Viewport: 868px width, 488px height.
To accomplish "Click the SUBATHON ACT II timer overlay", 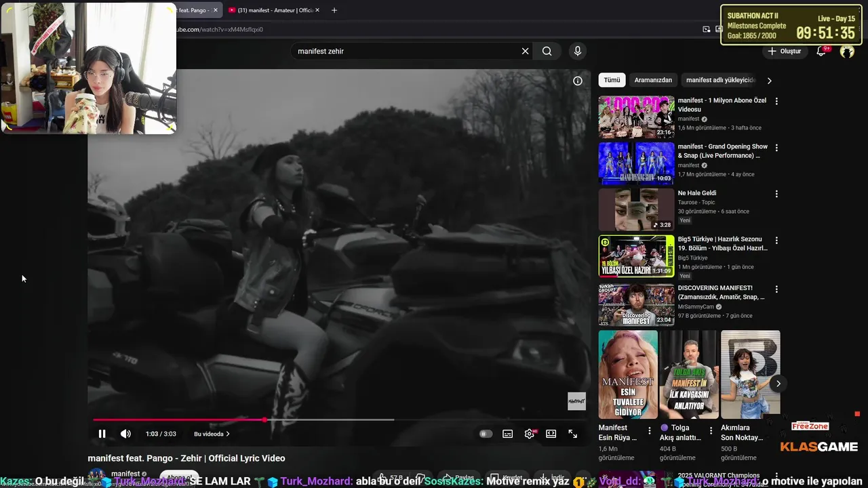I will 791,25.
